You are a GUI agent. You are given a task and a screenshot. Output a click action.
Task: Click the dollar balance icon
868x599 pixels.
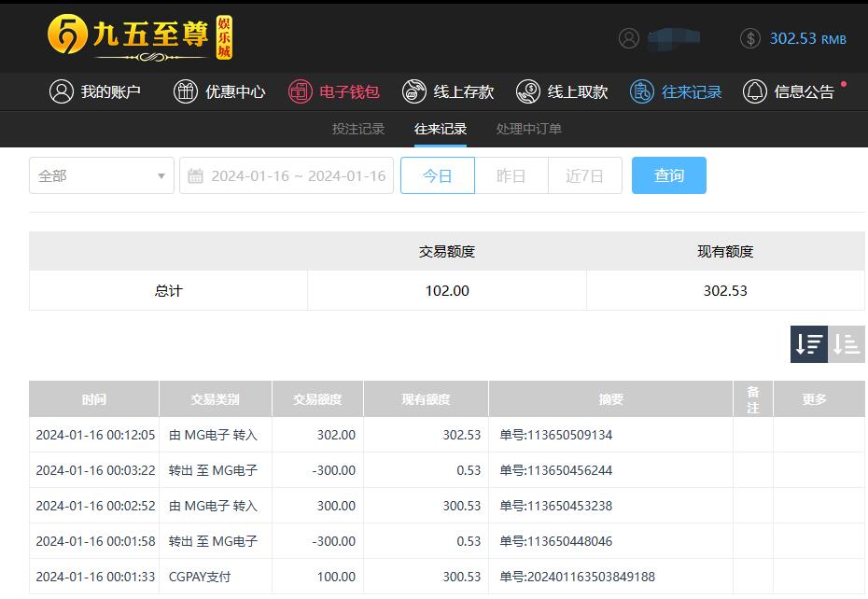pyautogui.click(x=750, y=38)
